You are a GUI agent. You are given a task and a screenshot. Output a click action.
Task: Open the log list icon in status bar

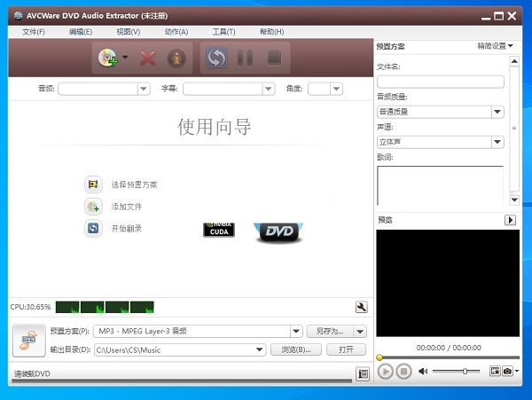[x=363, y=374]
